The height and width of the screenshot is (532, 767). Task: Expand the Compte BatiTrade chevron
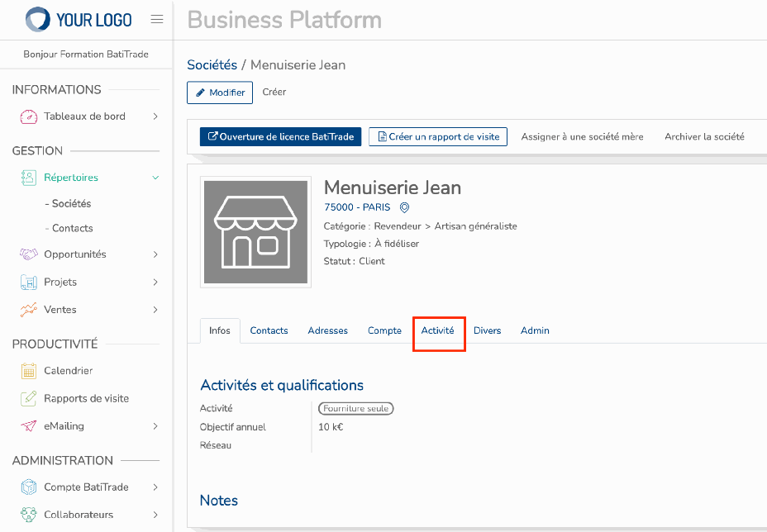[155, 487]
